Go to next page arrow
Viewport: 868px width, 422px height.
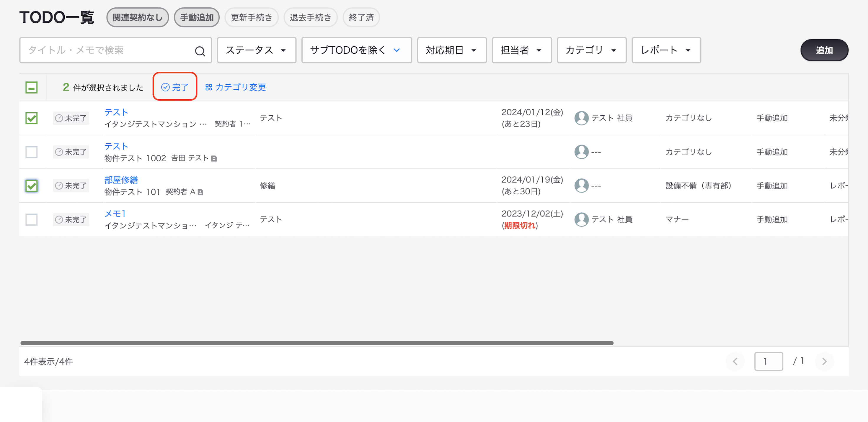824,362
